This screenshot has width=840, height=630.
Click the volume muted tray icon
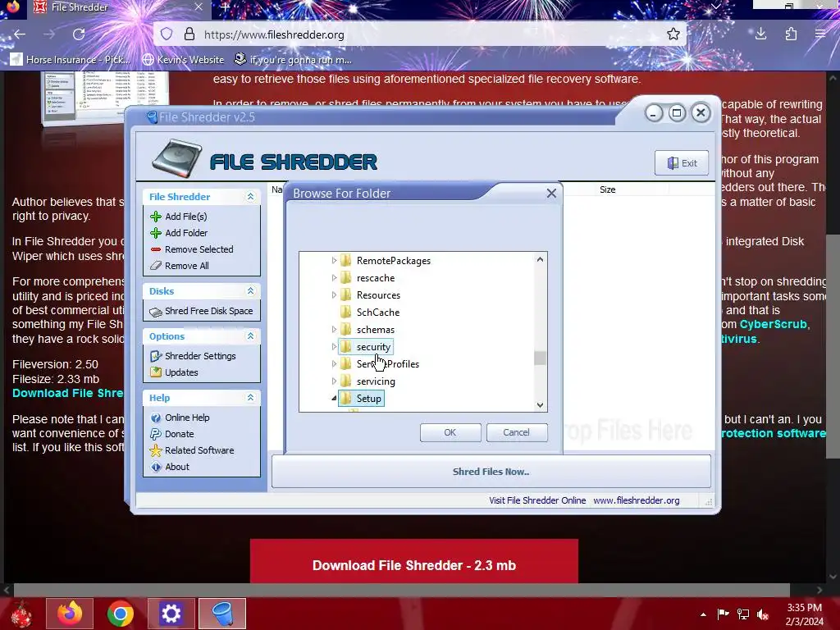click(x=763, y=614)
